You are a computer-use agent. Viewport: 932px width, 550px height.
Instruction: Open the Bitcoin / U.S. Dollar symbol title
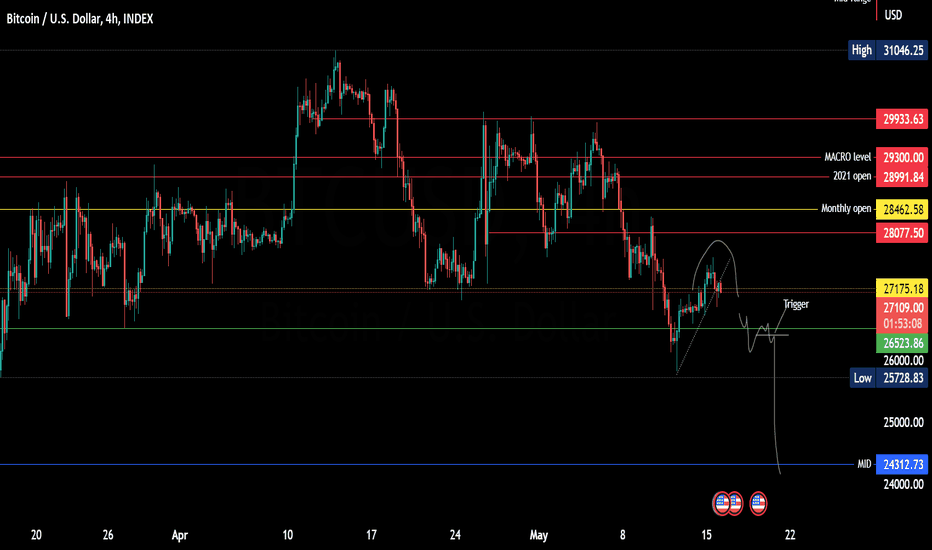(x=80, y=19)
